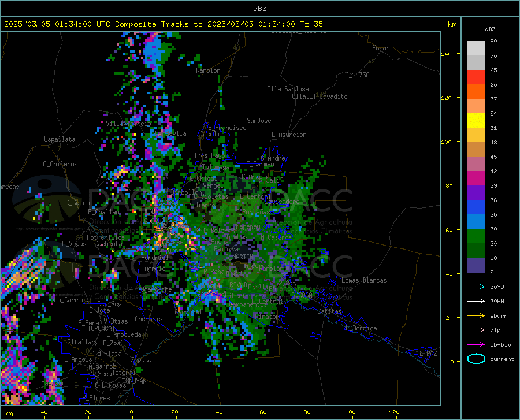520x420 pixels.
Task: Click the L_Vegas map label
Action: pos(74,244)
